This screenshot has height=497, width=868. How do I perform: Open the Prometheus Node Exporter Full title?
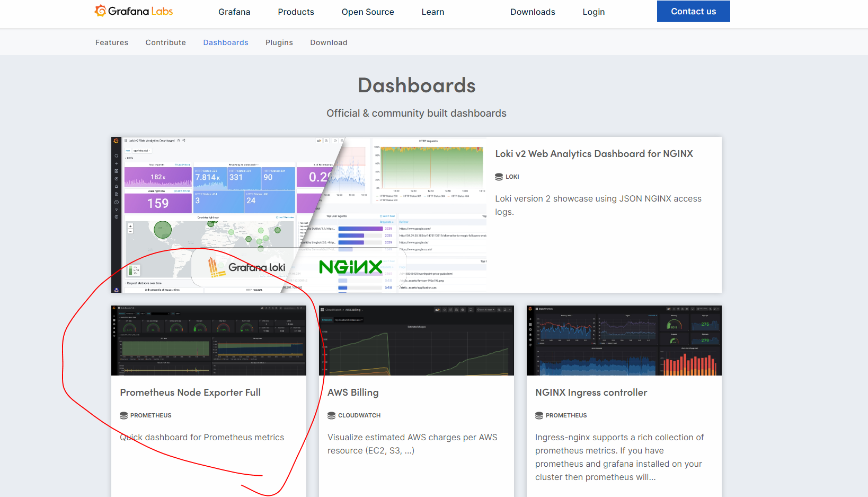[x=190, y=393]
